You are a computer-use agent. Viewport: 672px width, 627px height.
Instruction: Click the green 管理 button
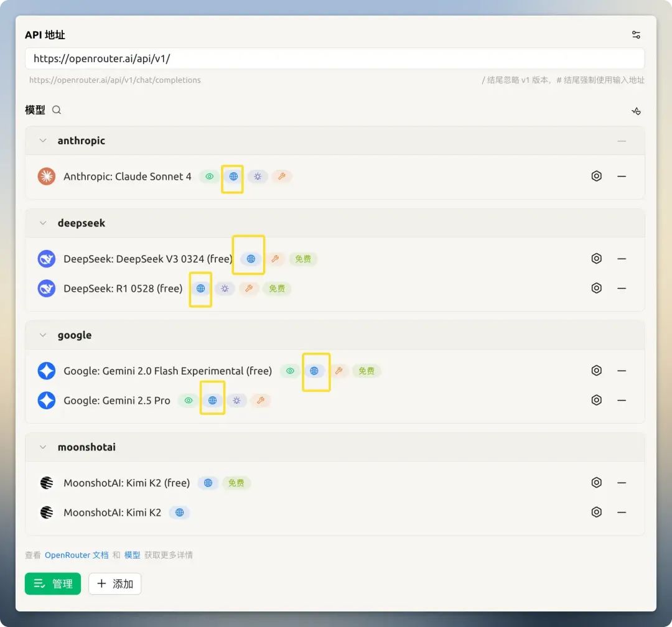coord(53,583)
